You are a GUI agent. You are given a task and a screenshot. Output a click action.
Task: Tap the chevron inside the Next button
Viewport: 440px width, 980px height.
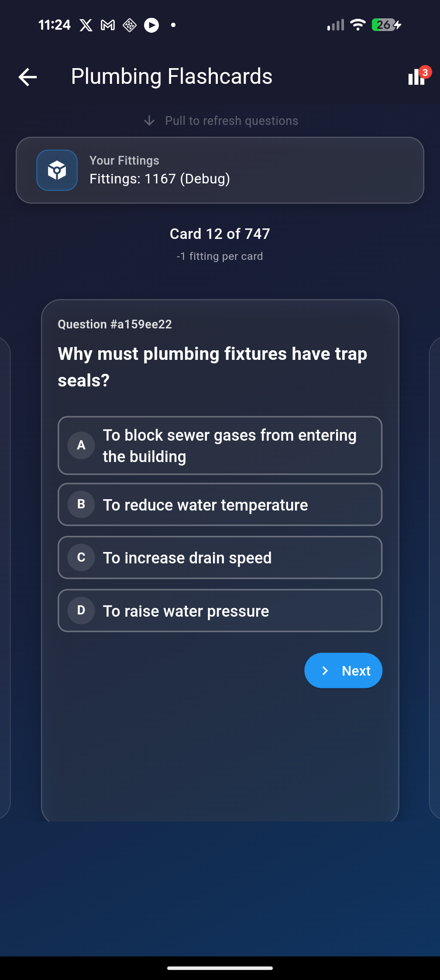325,671
